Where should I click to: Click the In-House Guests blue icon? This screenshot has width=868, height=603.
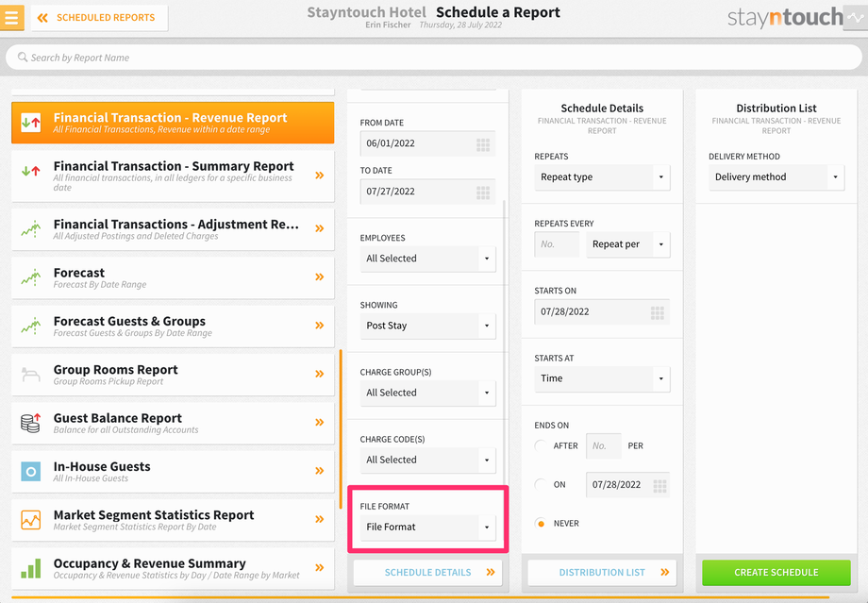coord(31,471)
